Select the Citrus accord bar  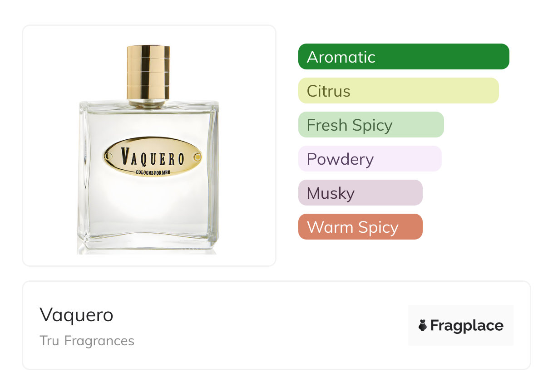pyautogui.click(x=399, y=91)
